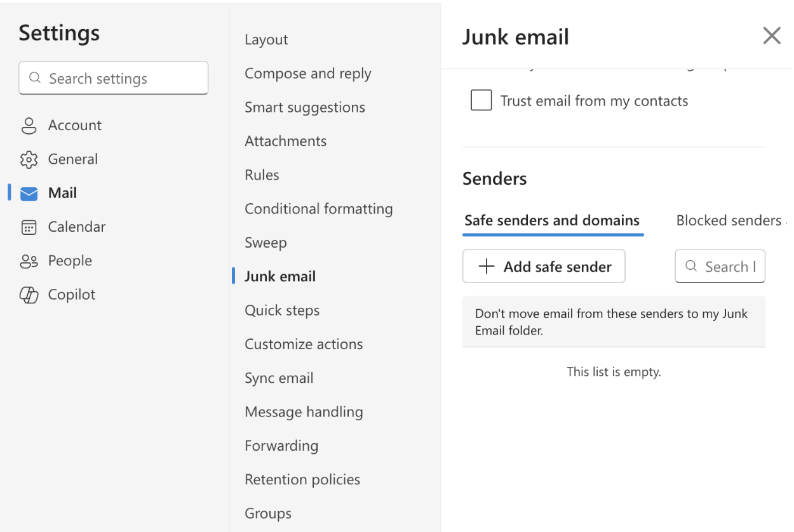Open Conditional formatting settings
Image resolution: width=794 pixels, height=532 pixels.
[x=318, y=209]
